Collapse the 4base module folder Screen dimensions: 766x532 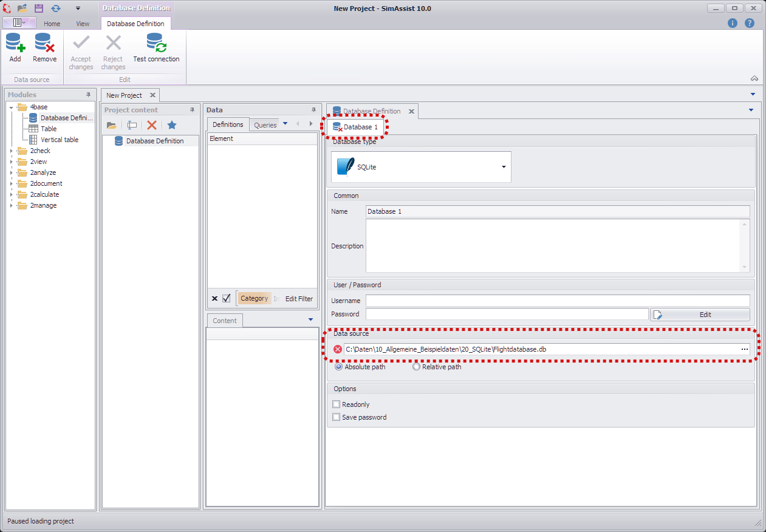[x=11, y=107]
